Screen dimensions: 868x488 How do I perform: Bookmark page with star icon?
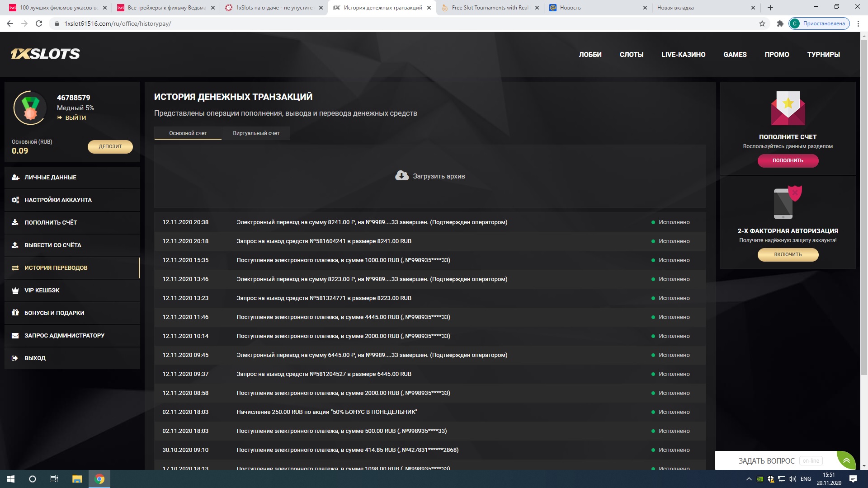(x=762, y=23)
